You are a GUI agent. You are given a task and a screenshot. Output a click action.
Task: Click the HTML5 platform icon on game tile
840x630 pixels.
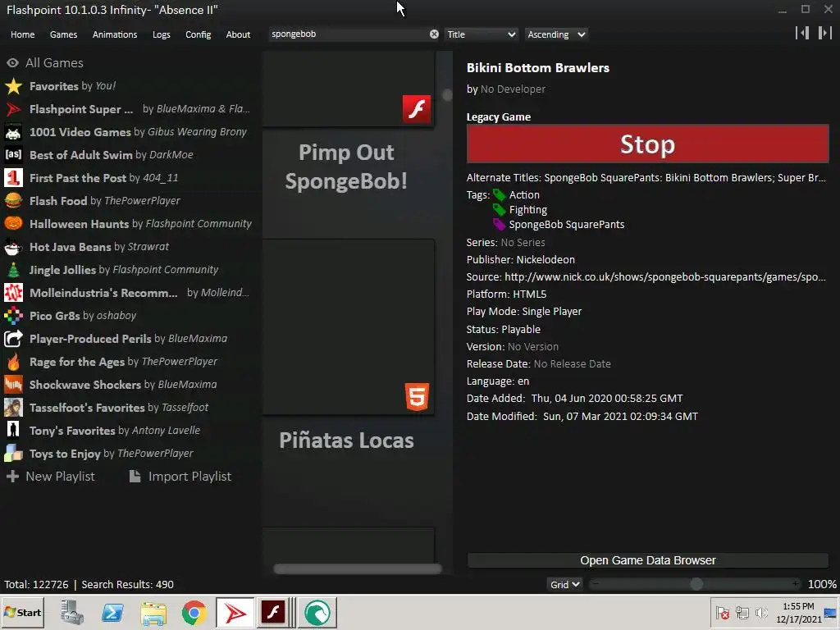point(417,397)
